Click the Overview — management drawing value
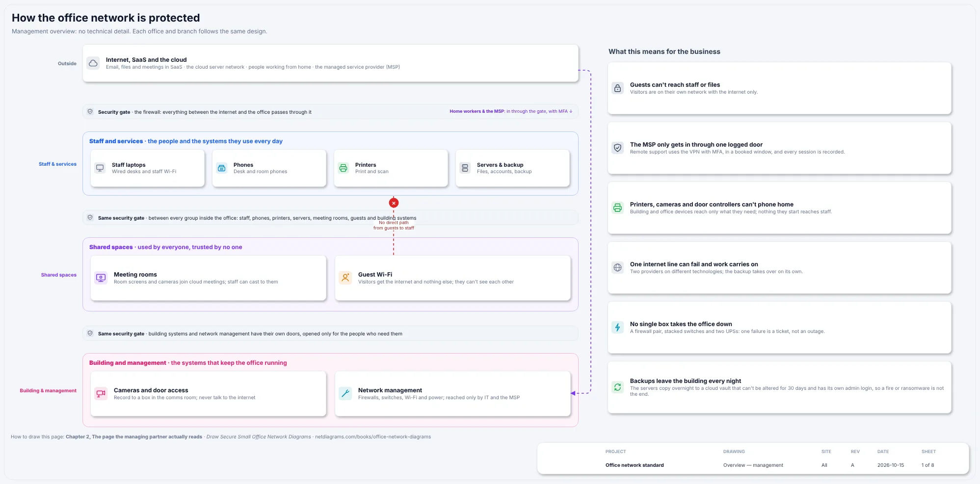The width and height of the screenshot is (980, 484). [x=753, y=465]
